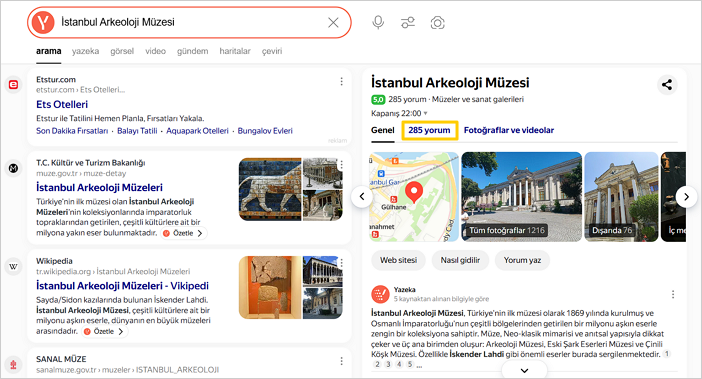Image resolution: width=702 pixels, height=379 pixels.
Task: Click the 285 yorum text under title
Action: [407, 99]
